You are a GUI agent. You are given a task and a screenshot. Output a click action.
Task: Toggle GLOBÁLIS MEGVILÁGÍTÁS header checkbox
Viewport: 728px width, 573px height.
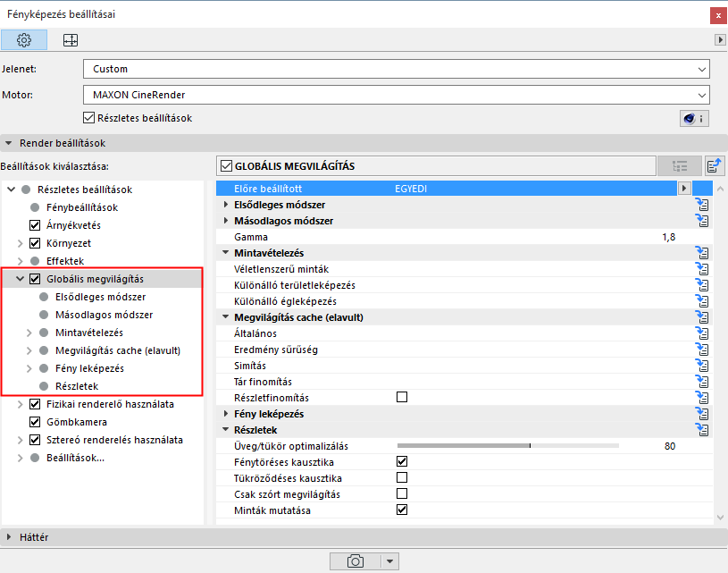(226, 166)
